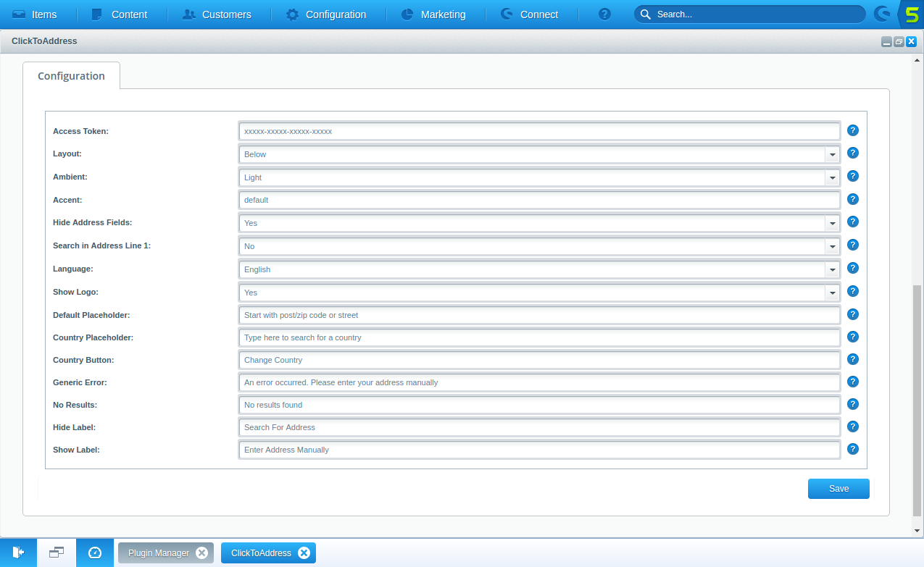
Task: Open help for Country Placeholder field
Action: point(853,337)
